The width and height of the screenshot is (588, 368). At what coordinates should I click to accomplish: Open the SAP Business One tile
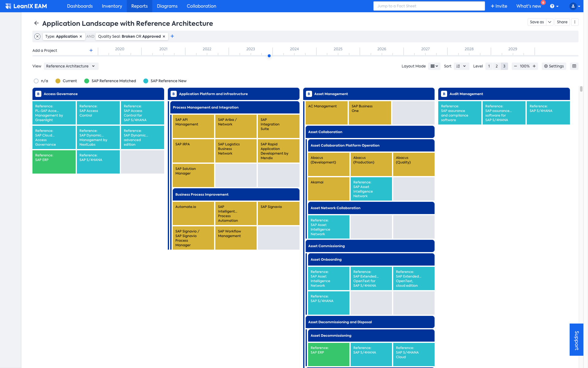pyautogui.click(x=370, y=113)
